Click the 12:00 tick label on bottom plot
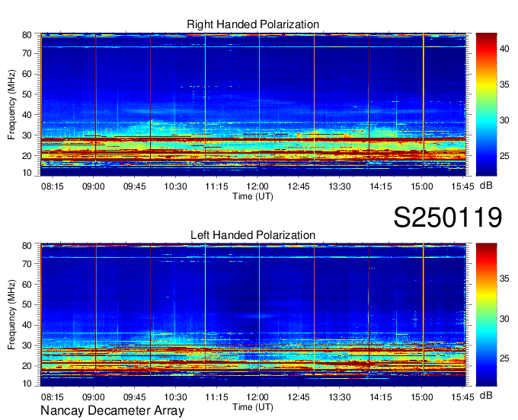This screenshot has width=518, height=420. point(257,397)
